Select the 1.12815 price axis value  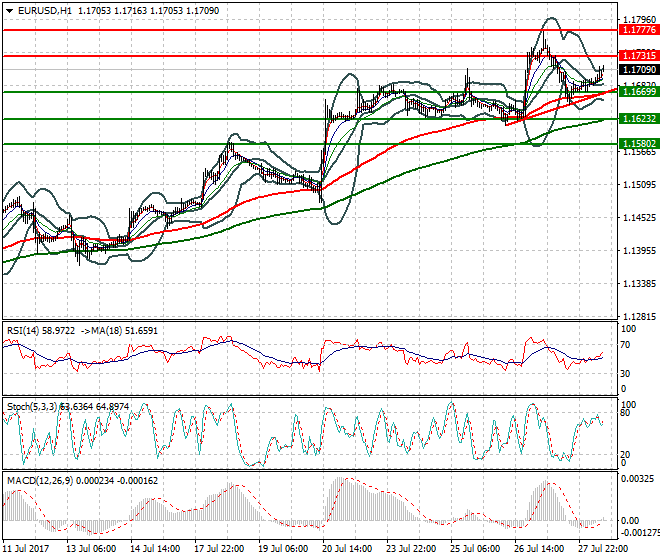(x=639, y=317)
